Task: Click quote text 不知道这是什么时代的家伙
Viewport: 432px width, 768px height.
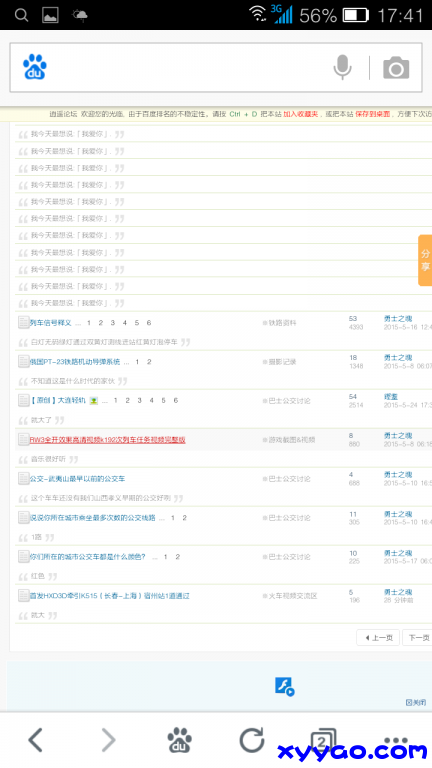Action: (72, 381)
